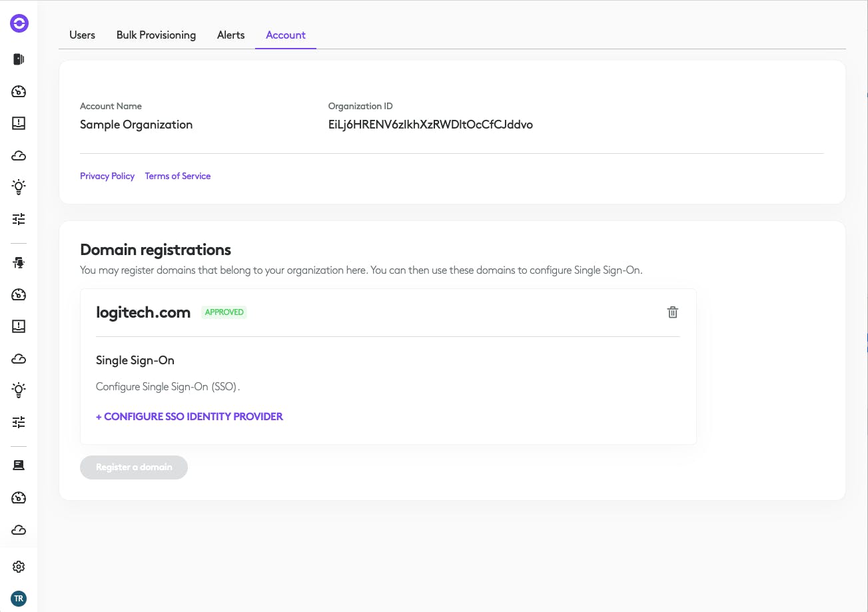
Task: Open the meeting rooms door icon
Action: (19, 59)
